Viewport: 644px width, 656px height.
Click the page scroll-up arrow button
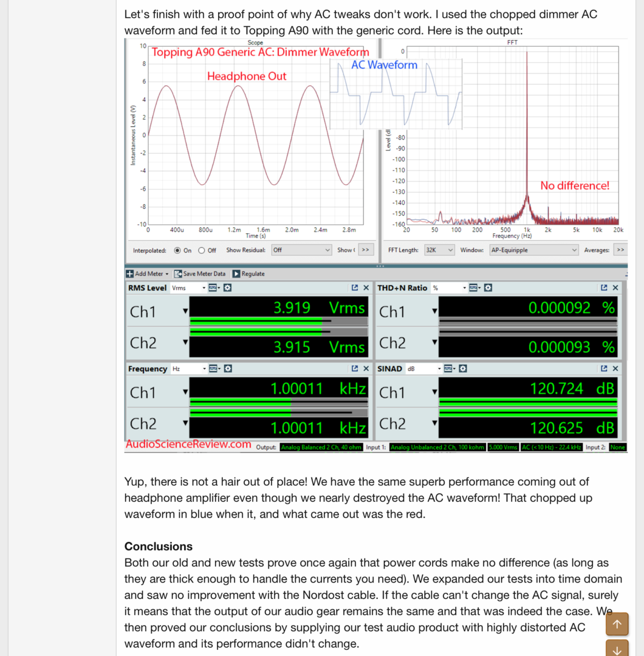[x=617, y=624]
